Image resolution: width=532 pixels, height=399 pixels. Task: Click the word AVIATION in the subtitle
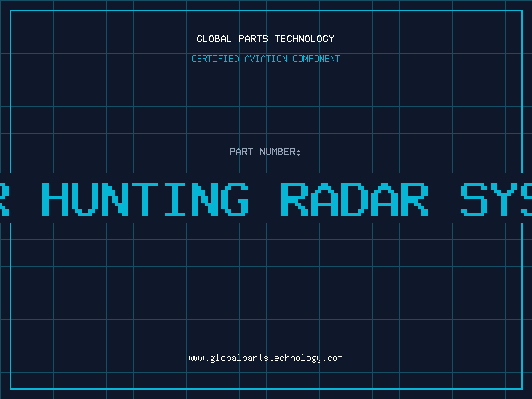[x=266, y=59]
